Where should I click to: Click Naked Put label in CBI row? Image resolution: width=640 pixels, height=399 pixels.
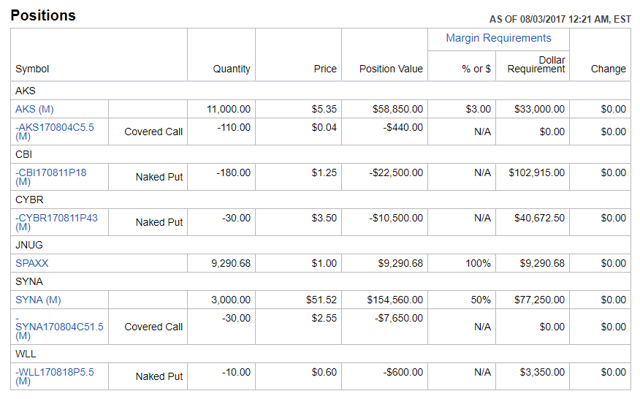pyautogui.click(x=159, y=177)
